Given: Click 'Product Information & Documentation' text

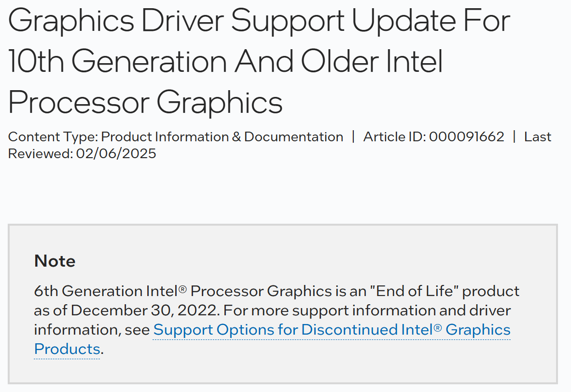Looking at the screenshot, I should 222,137.
